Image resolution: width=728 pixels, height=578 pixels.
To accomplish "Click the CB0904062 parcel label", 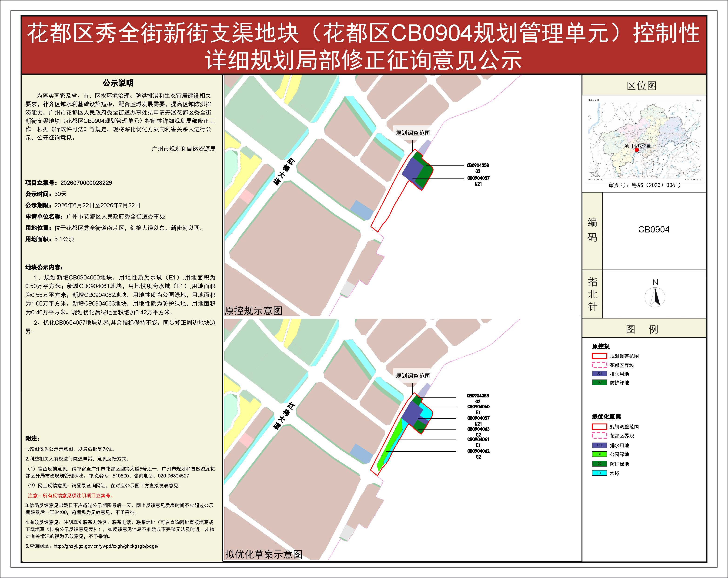I will (x=478, y=454).
